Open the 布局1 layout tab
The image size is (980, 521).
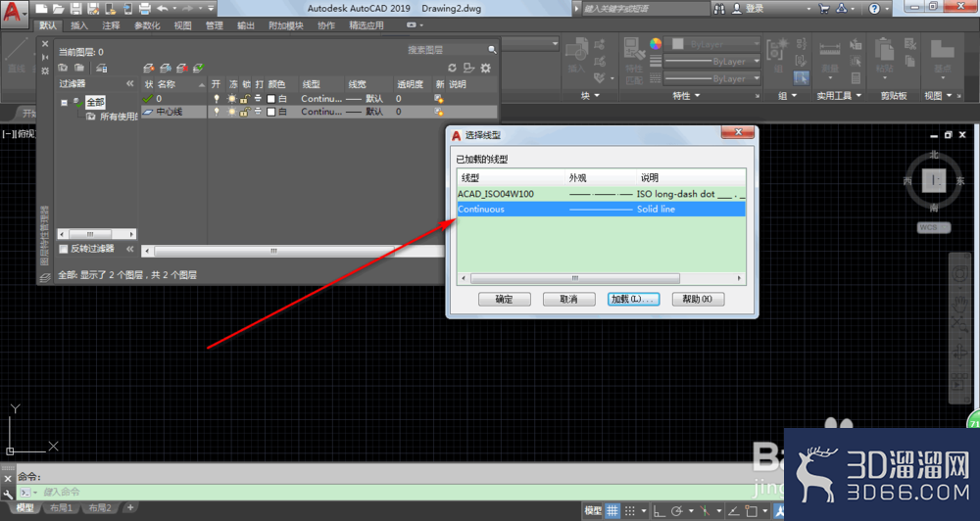[61, 508]
